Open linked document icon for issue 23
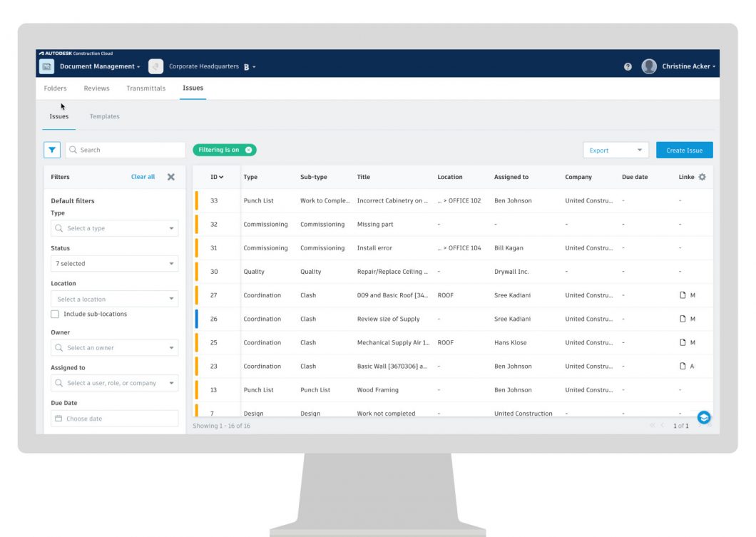Image resolution: width=756 pixels, height=537 pixels. 683,366
